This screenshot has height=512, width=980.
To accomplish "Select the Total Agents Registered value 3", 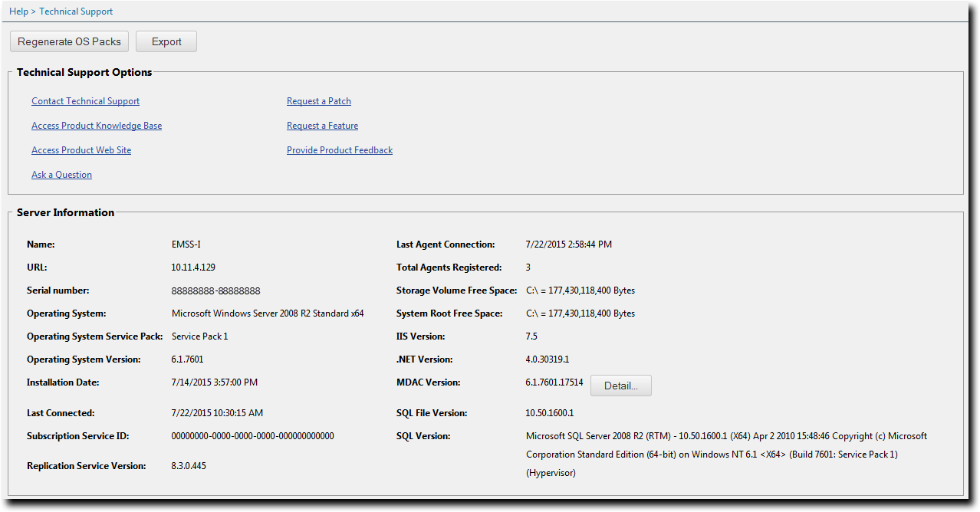I will [x=528, y=267].
